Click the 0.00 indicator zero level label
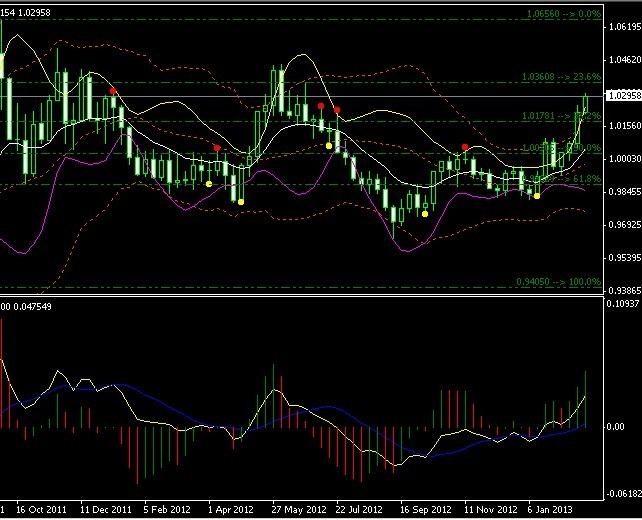 (615, 427)
